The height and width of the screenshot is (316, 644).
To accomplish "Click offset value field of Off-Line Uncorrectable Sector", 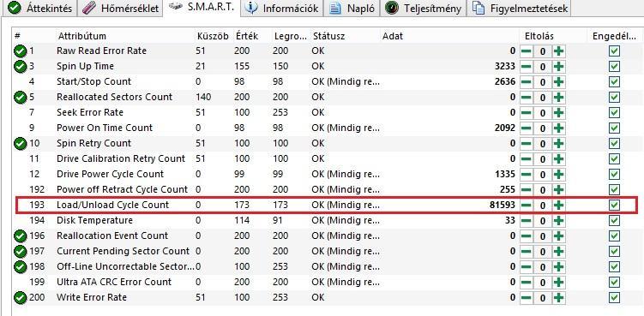I will click(542, 266).
